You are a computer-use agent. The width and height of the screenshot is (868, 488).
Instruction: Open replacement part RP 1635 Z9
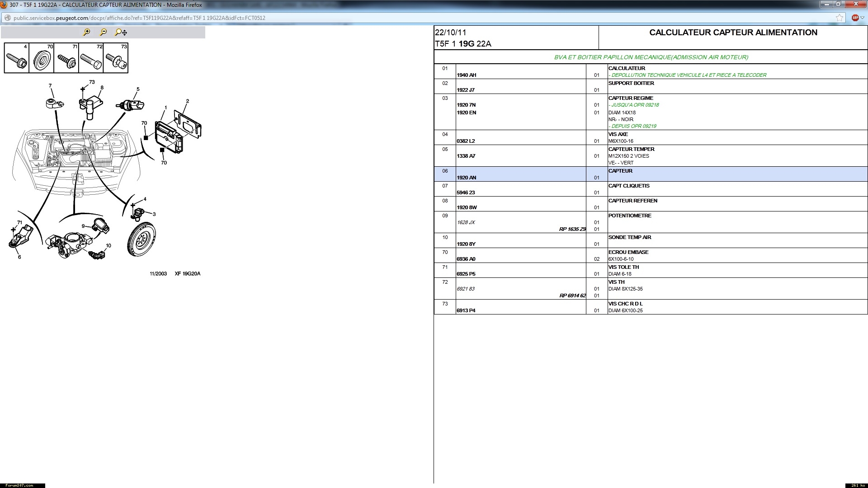pos(572,229)
